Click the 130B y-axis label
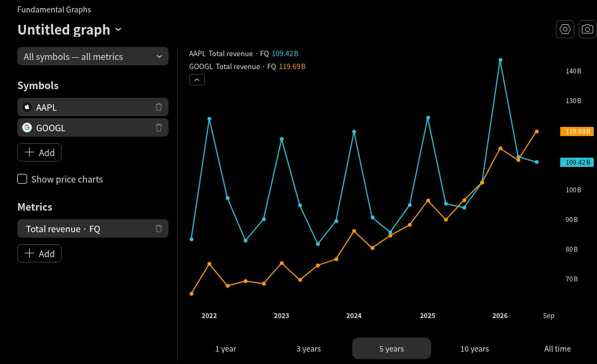 pos(573,101)
